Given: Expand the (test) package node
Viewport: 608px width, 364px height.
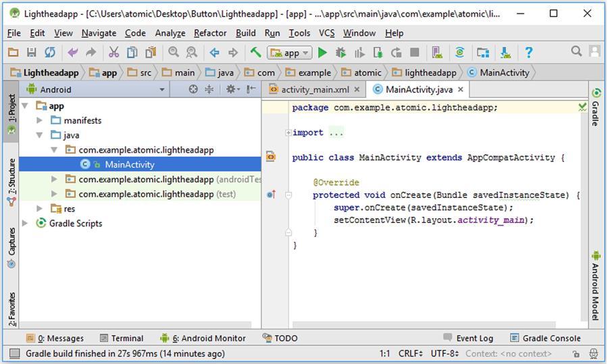Looking at the screenshot, I should pyautogui.click(x=54, y=194).
